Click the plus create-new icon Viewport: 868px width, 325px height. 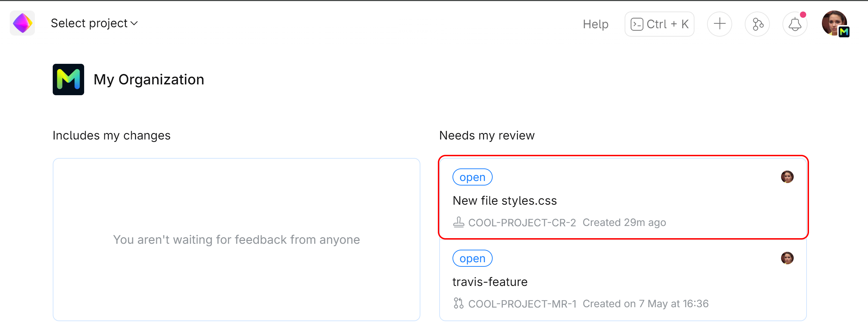click(x=719, y=24)
